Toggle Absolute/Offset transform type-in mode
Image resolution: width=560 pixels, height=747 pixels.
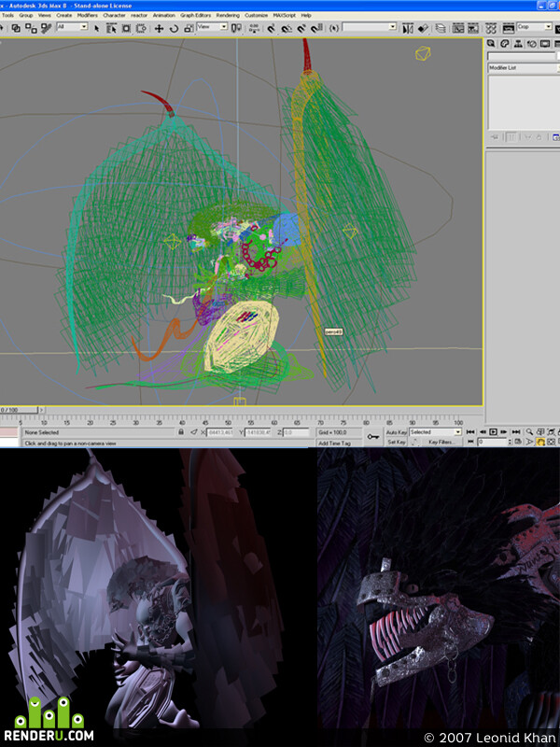pyautogui.click(x=193, y=432)
